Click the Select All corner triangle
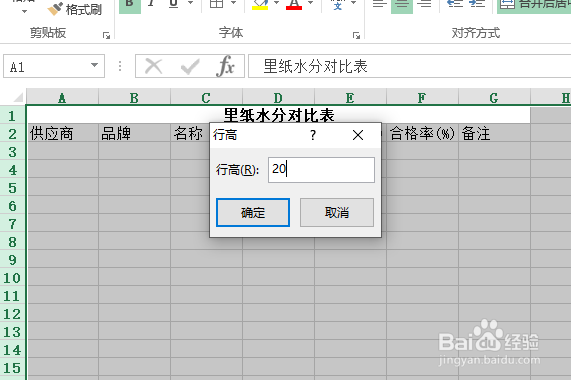Screen dimensions: 571x380 click(x=18, y=98)
